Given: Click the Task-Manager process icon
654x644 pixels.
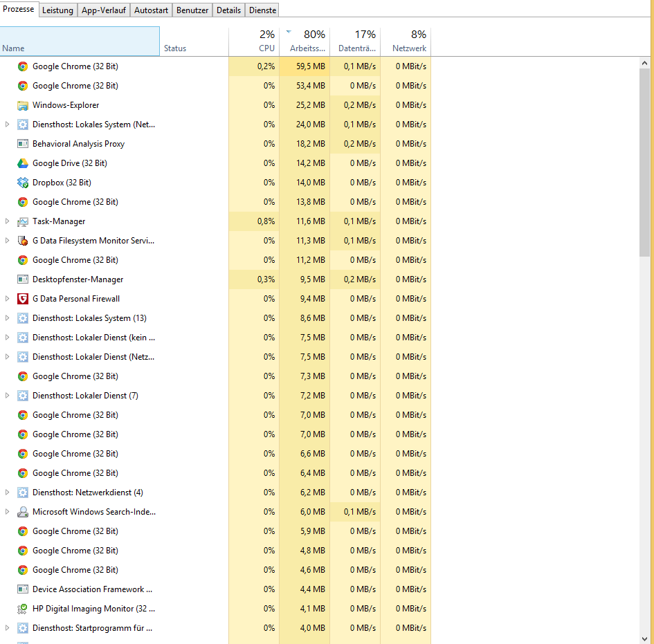Looking at the screenshot, I should pyautogui.click(x=23, y=221).
